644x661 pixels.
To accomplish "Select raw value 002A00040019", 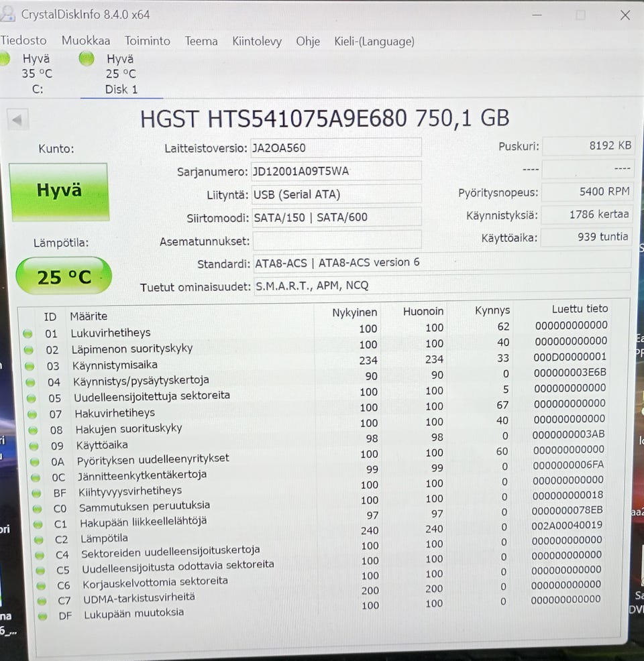I will (567, 526).
